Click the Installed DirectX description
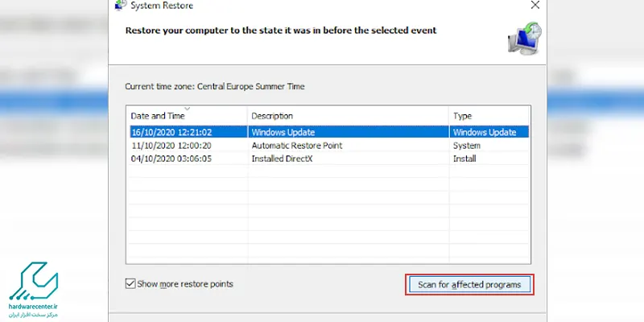This screenshot has width=644, height=322. [x=282, y=159]
